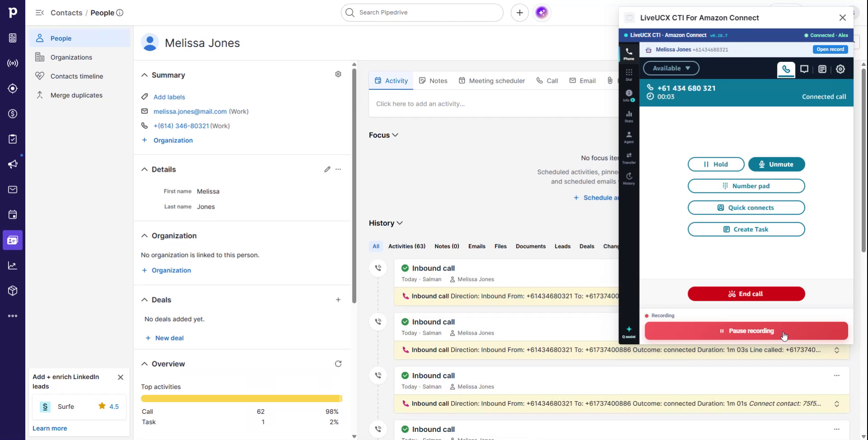Open Info panel in CTI sidebar
Image resolution: width=868 pixels, height=440 pixels.
click(629, 95)
